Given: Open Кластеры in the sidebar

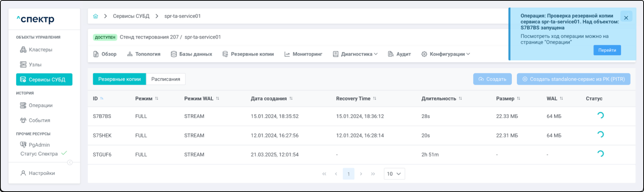Looking at the screenshot, I should tap(40, 50).
